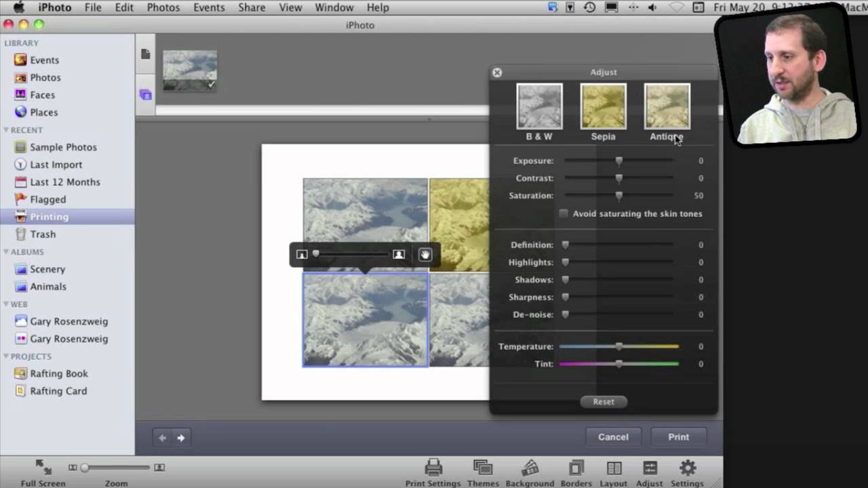
Task: Click the hand pan tool in photo popup
Action: point(425,254)
